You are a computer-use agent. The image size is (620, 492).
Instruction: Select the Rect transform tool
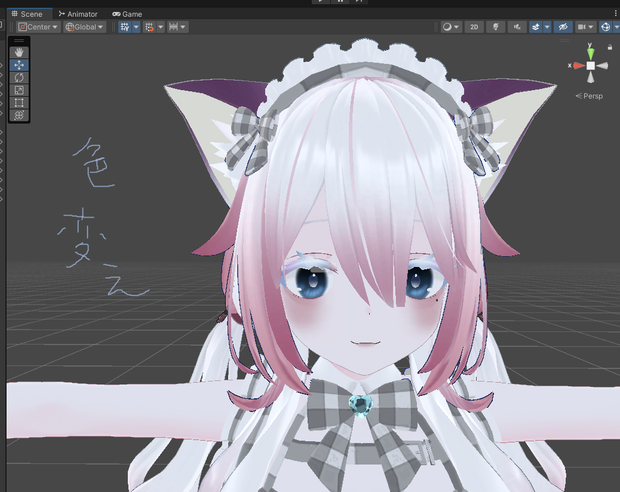[19, 103]
